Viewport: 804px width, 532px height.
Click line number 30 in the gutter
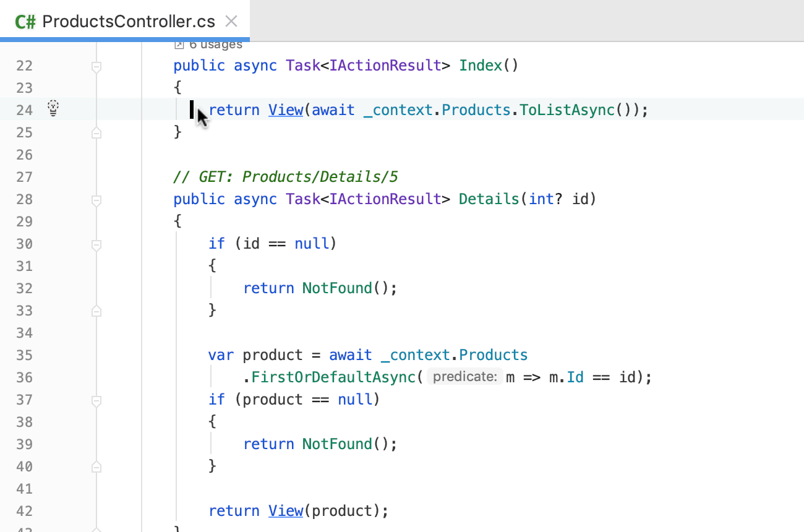[25, 244]
